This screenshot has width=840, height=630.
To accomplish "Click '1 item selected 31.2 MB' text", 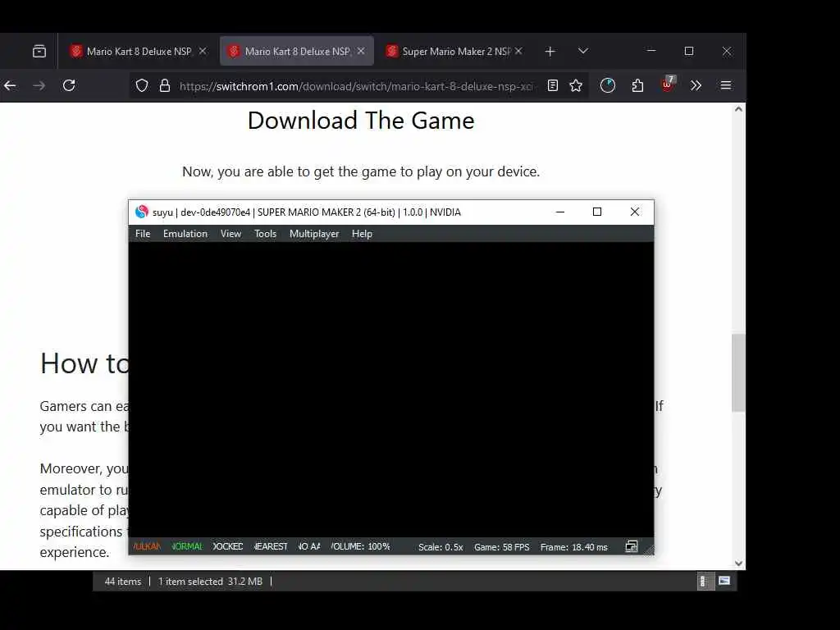I will coord(210,582).
